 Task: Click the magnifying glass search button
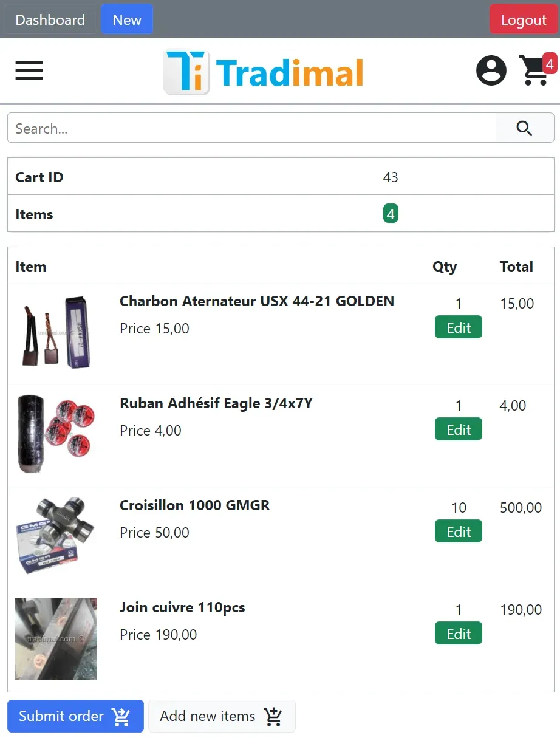click(524, 128)
